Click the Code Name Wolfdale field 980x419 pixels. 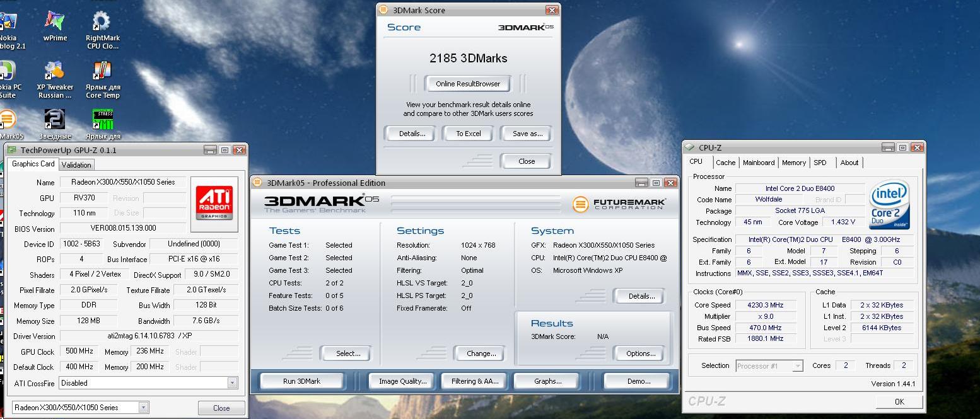point(768,199)
